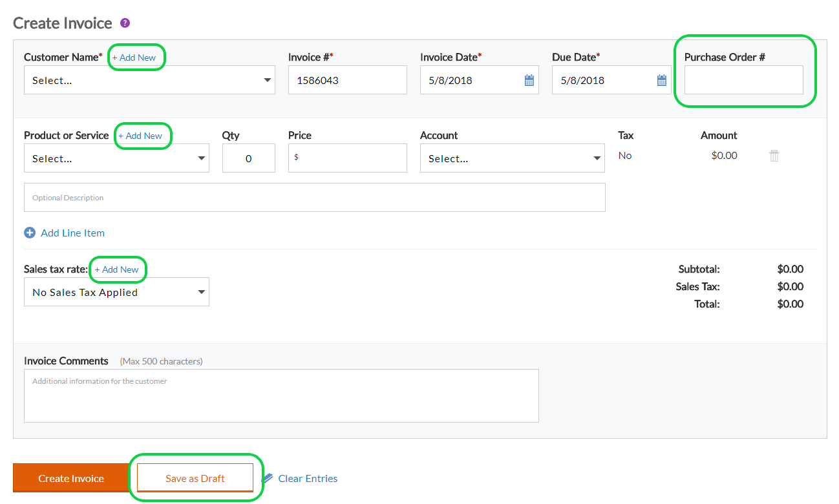Click Save as Draft button
This screenshot has width=839, height=504.
click(195, 478)
